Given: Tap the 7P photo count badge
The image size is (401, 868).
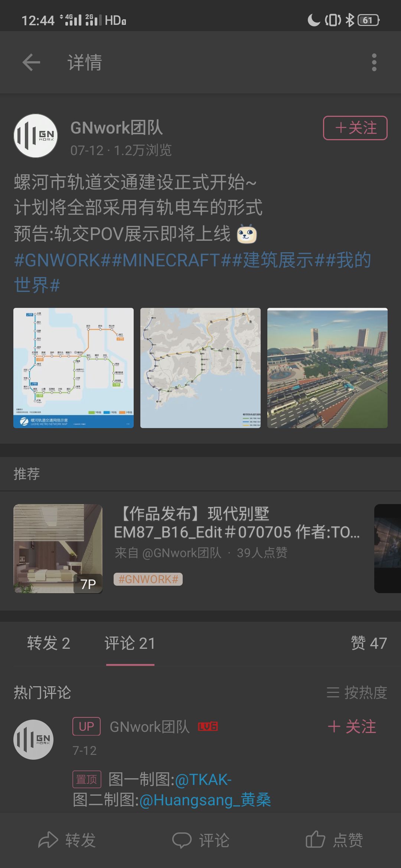Looking at the screenshot, I should tap(88, 584).
